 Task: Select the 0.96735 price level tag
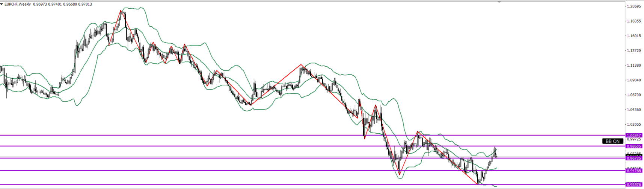pyautogui.click(x=634, y=159)
